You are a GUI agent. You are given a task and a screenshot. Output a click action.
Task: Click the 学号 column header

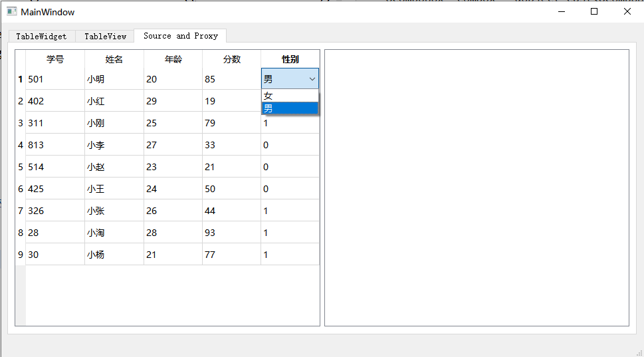[55, 59]
